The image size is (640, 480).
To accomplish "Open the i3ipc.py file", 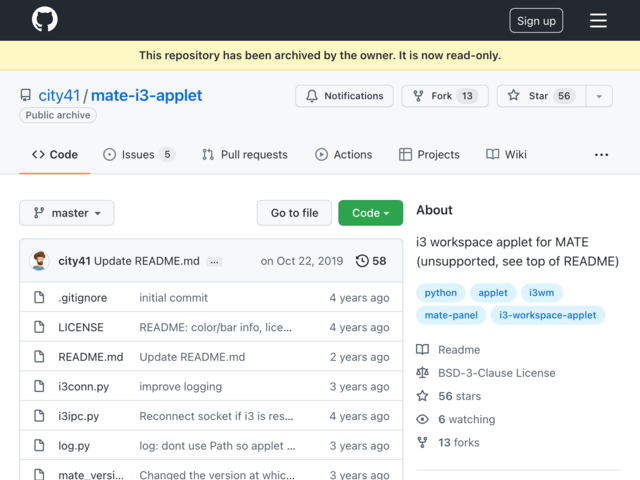I will [79, 416].
